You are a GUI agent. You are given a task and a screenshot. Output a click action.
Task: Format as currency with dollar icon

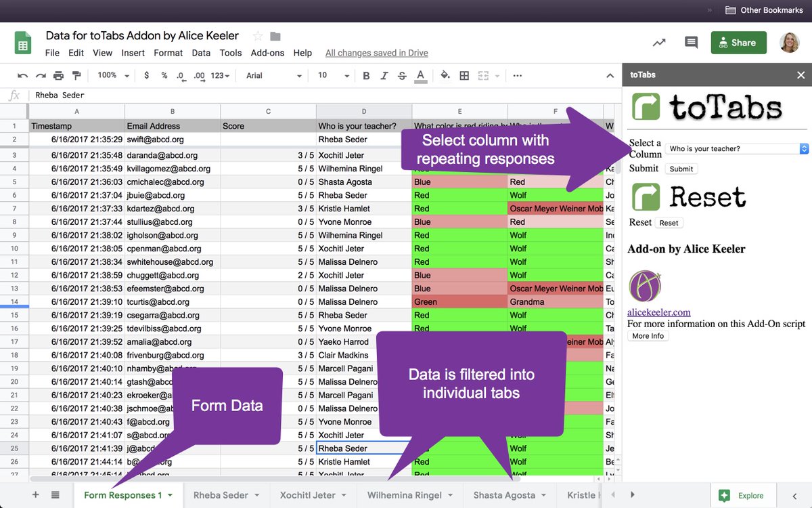(x=147, y=75)
